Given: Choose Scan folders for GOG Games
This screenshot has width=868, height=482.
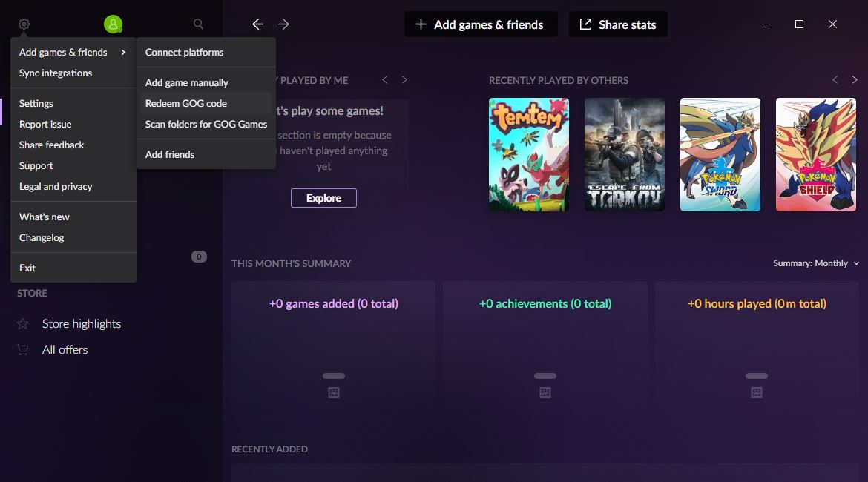Looking at the screenshot, I should coord(206,124).
